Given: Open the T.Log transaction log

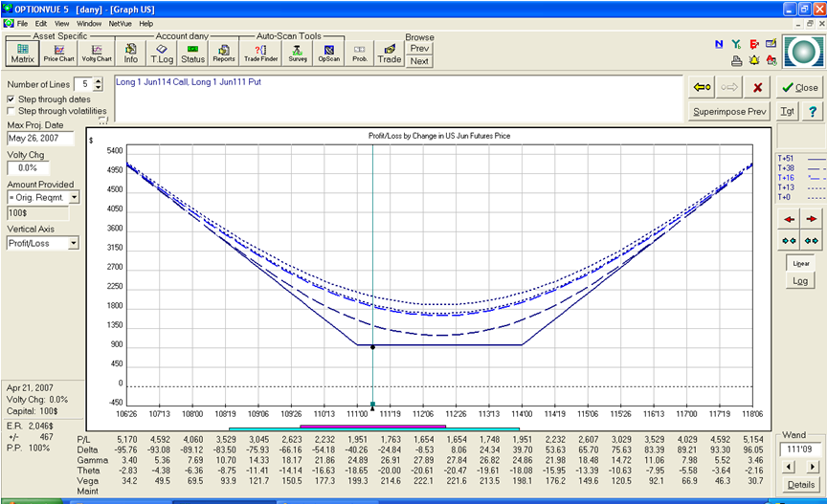Looking at the screenshot, I should (162, 54).
